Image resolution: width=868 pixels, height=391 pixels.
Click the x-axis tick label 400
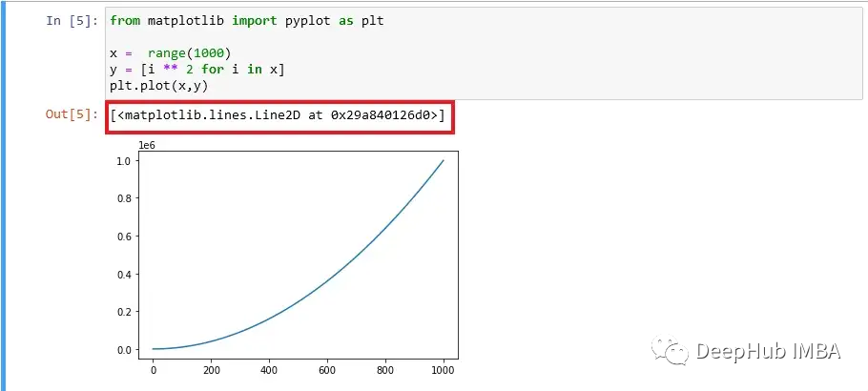click(x=269, y=370)
